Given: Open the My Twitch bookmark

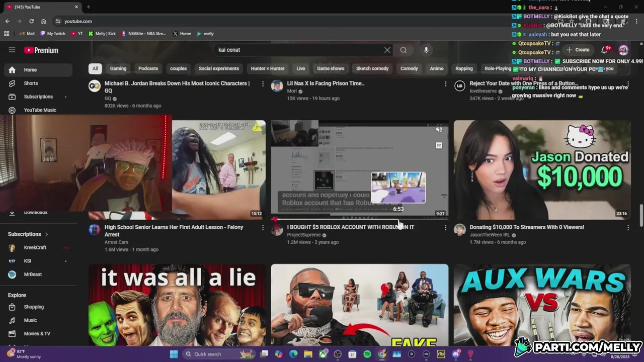Looking at the screenshot, I should coord(52,34).
